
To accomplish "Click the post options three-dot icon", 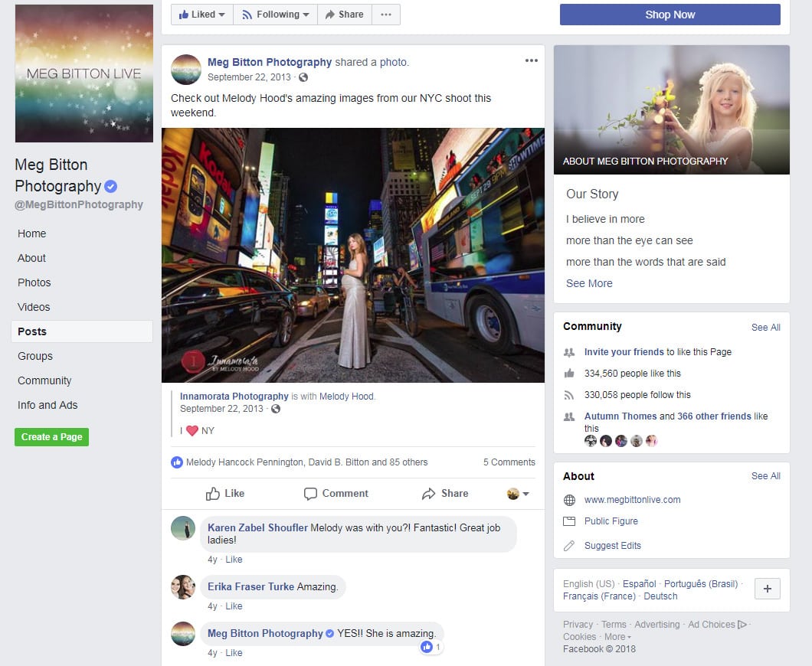I will point(531,61).
